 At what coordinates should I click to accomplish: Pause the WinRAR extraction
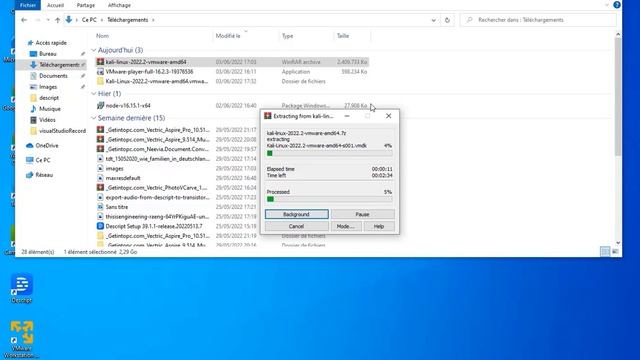[362, 214]
